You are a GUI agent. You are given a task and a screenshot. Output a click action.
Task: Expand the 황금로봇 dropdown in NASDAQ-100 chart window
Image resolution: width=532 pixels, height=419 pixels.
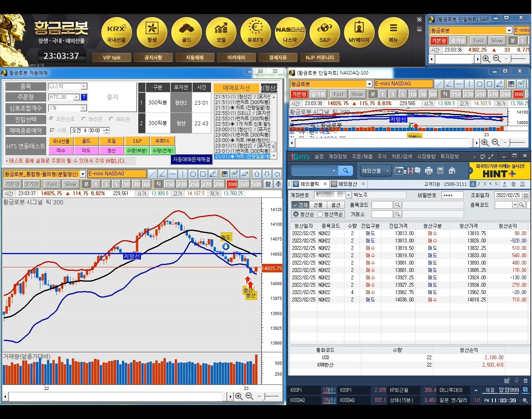369,84
